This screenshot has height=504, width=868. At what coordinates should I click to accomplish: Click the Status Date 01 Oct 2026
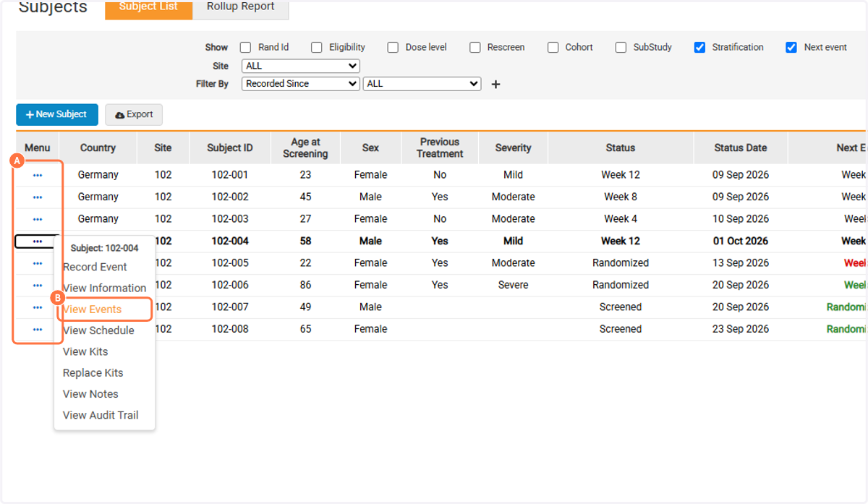point(741,242)
